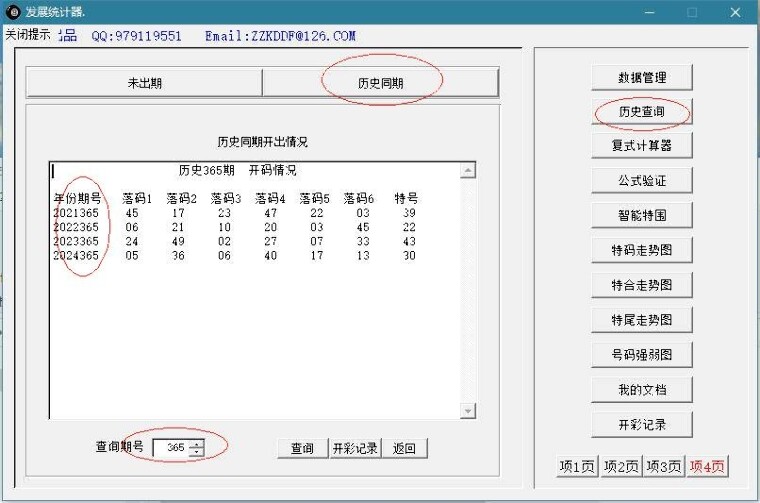Open 智能特围

coord(642,215)
